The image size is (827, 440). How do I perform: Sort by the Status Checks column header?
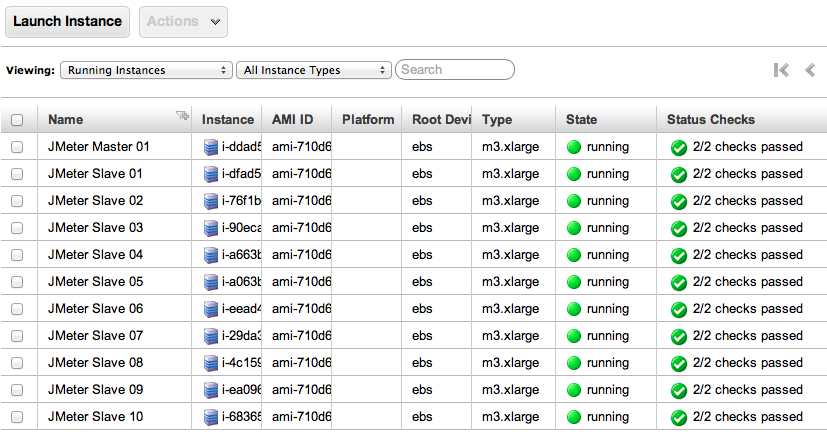742,119
